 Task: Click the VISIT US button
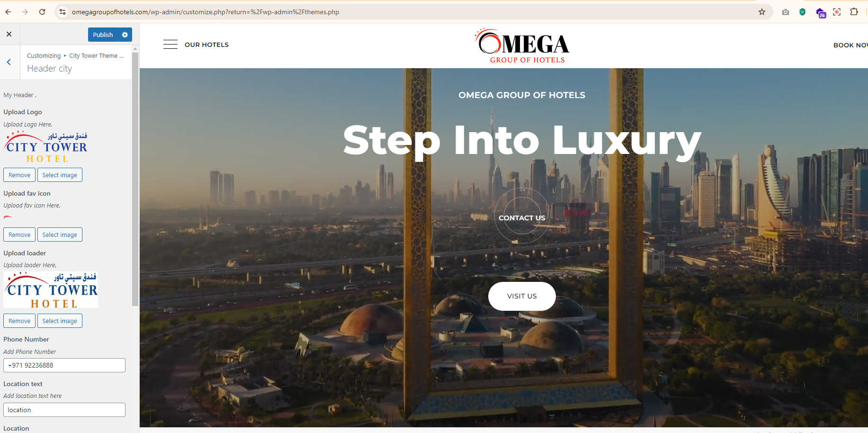tap(522, 296)
